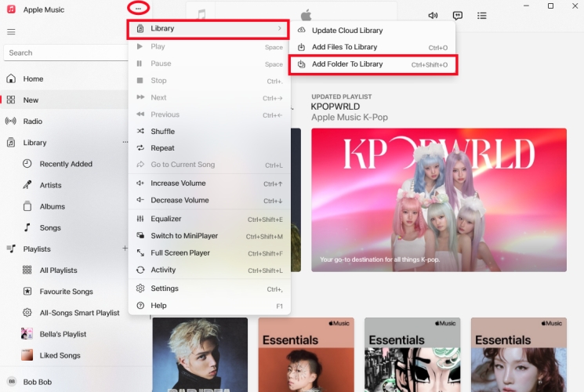
Task: Choose Update Cloud Library
Action: [x=372, y=31]
